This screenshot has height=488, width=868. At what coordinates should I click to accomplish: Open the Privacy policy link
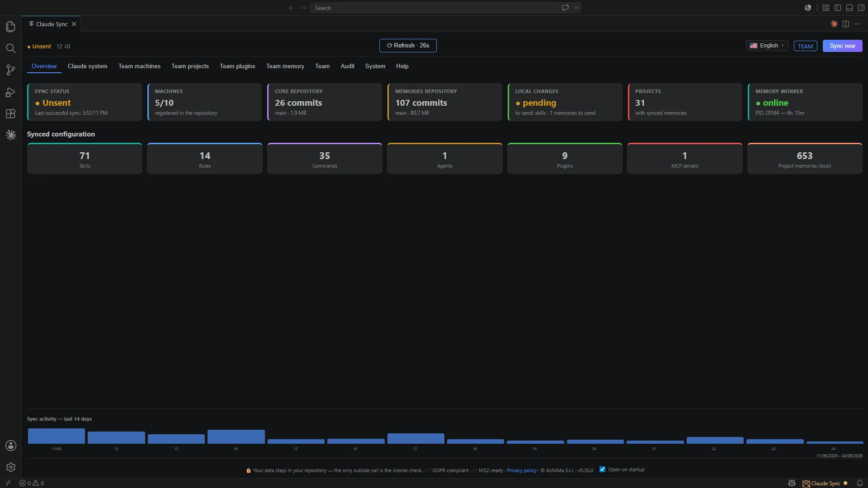pyautogui.click(x=522, y=470)
